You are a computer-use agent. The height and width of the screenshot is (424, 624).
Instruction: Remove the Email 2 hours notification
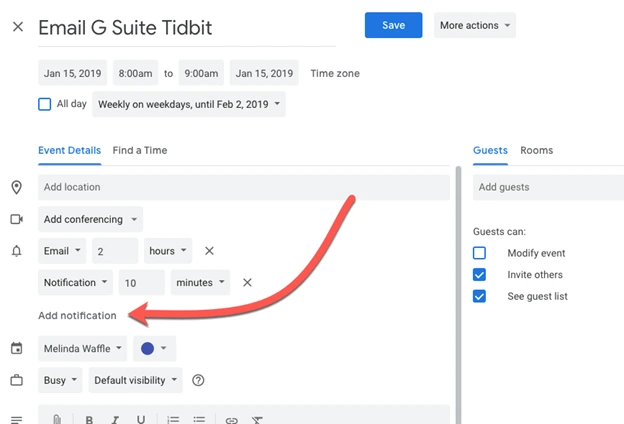coord(209,251)
